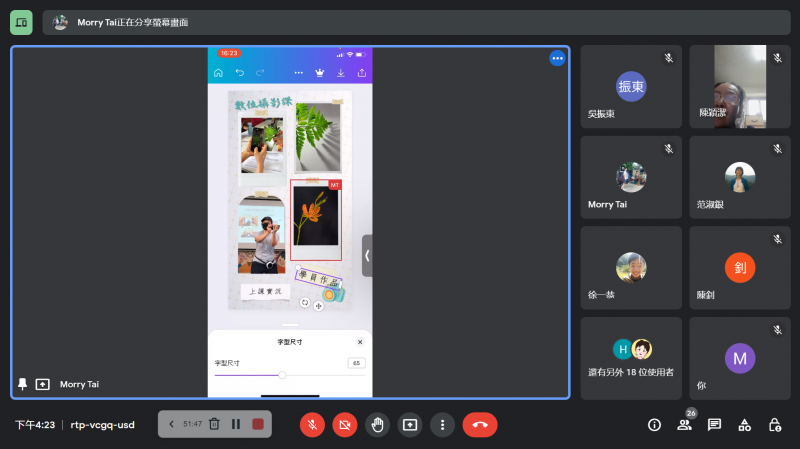Open the tile showing 18 other users
The width and height of the screenshot is (800, 449).
tap(631, 358)
